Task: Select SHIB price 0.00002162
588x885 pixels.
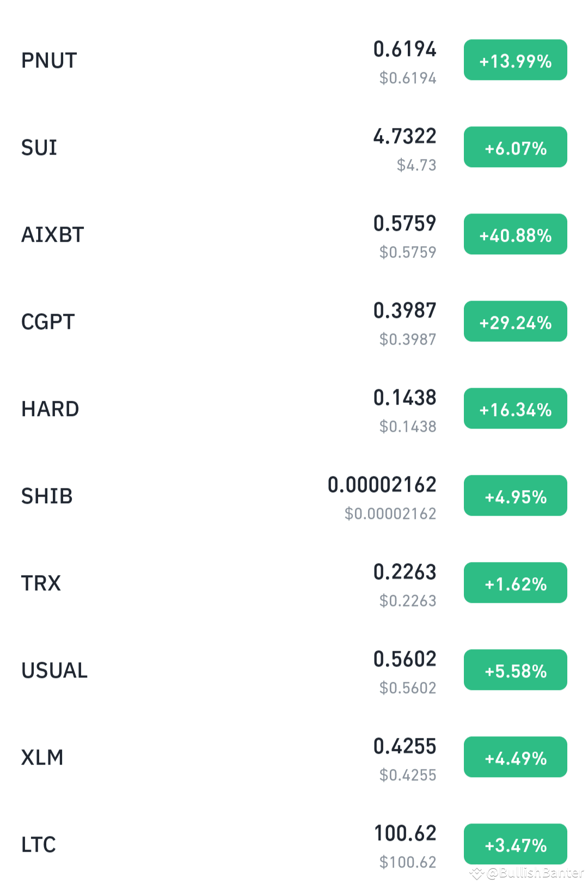Action: click(382, 485)
